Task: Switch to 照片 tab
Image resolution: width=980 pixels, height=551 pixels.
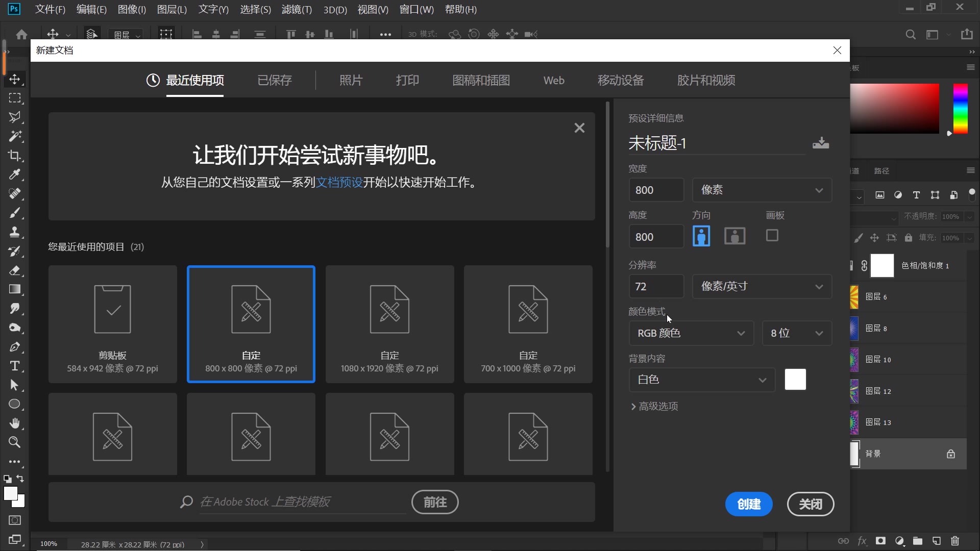Action: tap(351, 80)
